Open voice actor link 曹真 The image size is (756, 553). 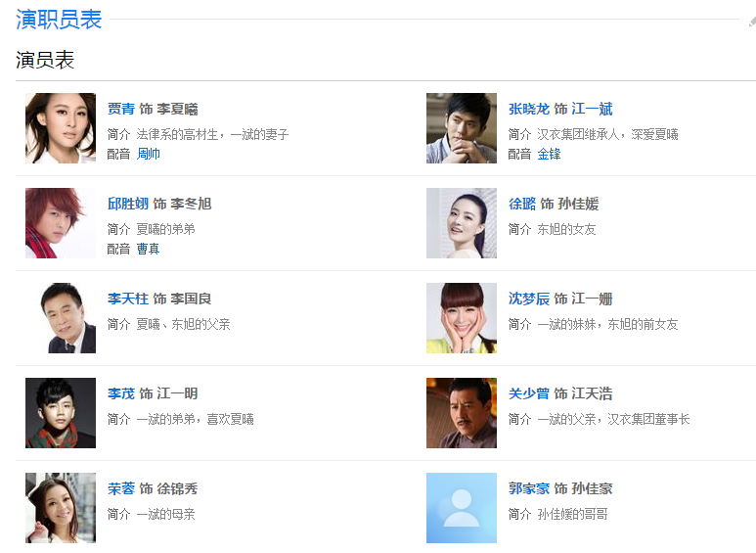(149, 249)
